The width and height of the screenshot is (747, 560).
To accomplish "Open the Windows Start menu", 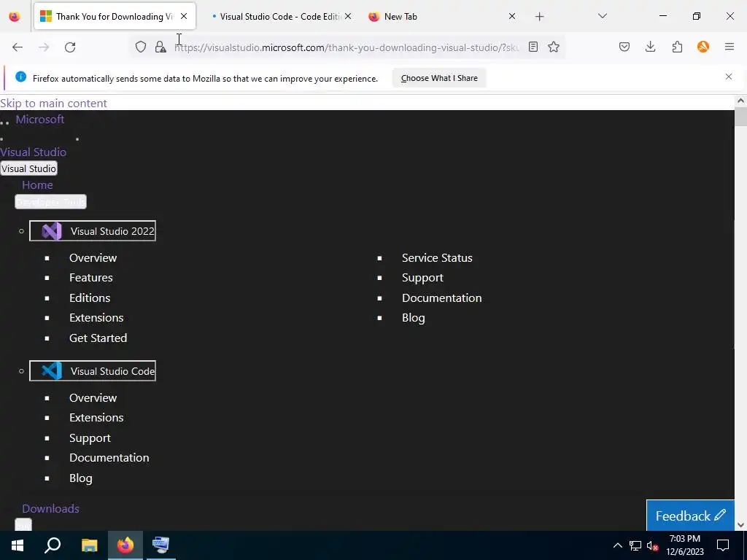I will (x=18, y=545).
